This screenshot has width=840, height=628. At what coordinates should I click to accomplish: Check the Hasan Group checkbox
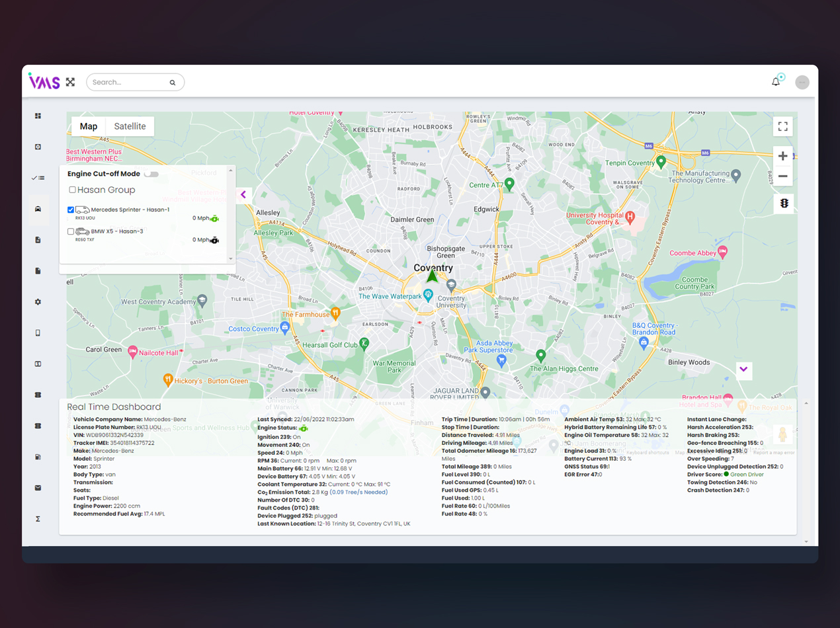(73, 190)
